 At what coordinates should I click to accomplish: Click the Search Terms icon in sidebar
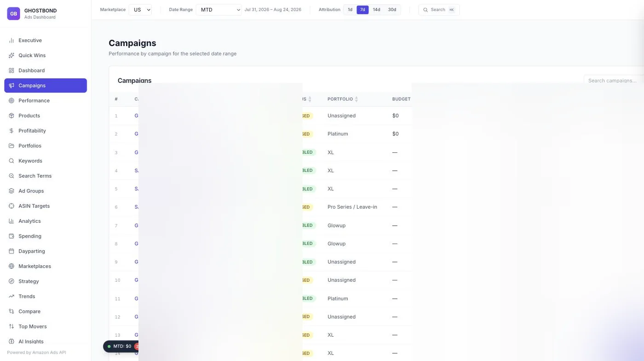[x=11, y=176]
